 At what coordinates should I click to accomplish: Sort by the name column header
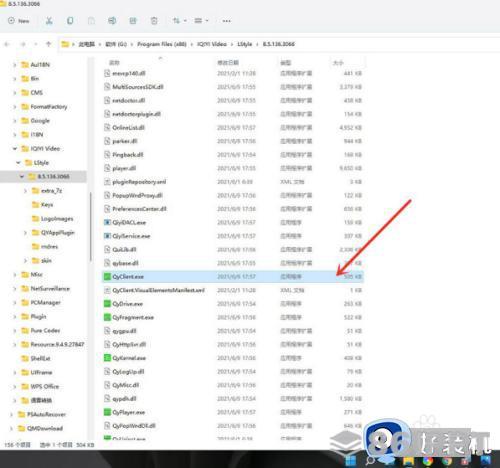pos(114,63)
